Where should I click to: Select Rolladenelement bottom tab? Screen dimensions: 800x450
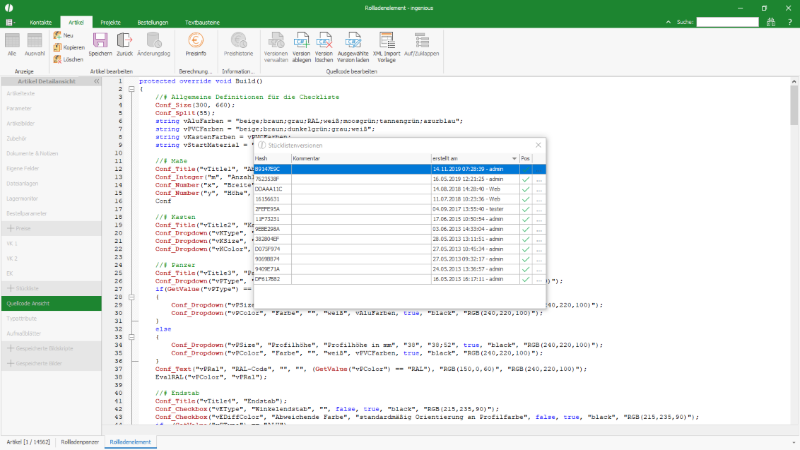click(x=130, y=442)
